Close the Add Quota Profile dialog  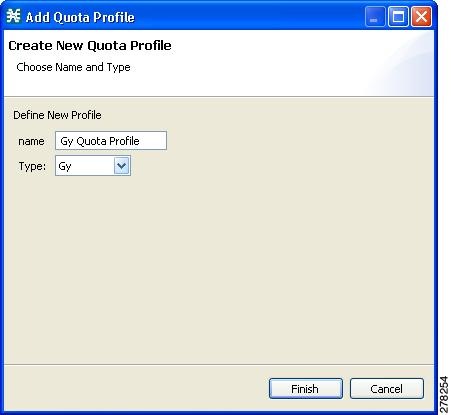tap(421, 16)
